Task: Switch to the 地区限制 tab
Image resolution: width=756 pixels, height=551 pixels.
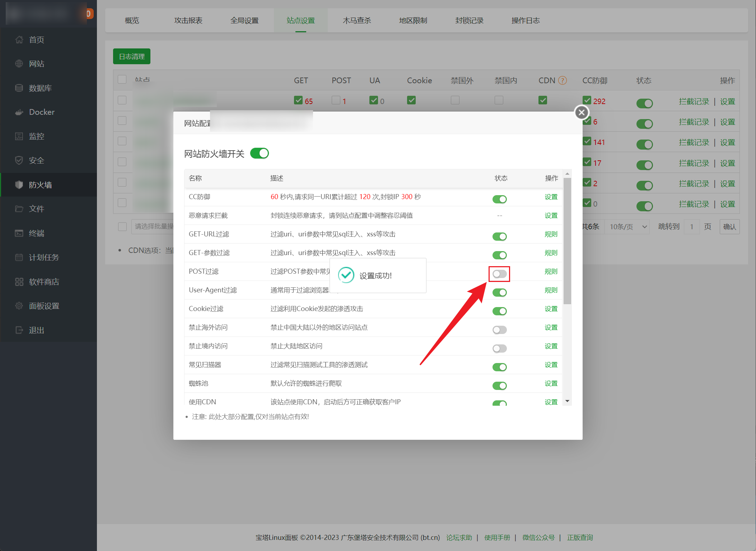Action: click(x=413, y=20)
